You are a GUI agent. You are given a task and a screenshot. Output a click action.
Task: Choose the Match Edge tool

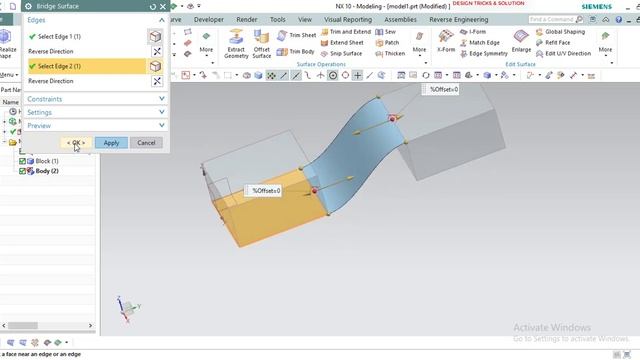pos(480,42)
